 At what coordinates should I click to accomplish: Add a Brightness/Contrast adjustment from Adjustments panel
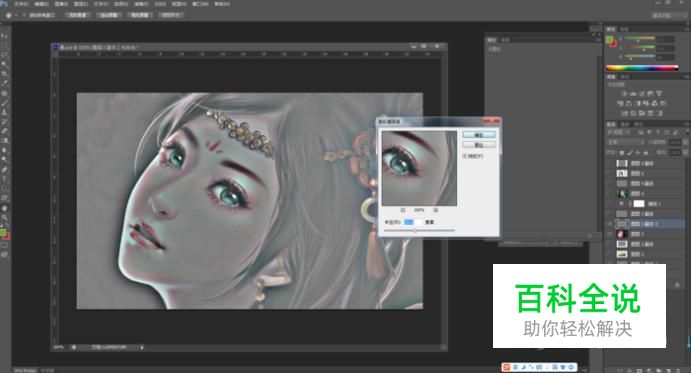click(624, 93)
